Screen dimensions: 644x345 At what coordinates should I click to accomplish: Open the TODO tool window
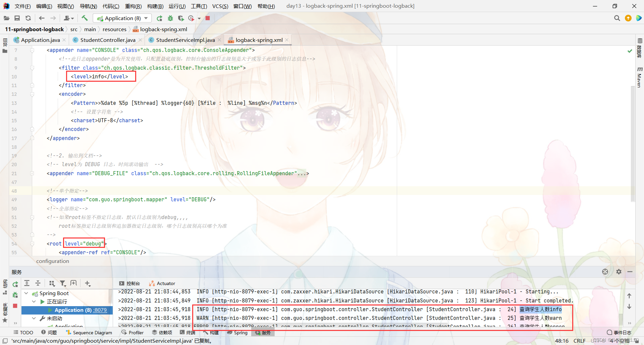coord(23,332)
